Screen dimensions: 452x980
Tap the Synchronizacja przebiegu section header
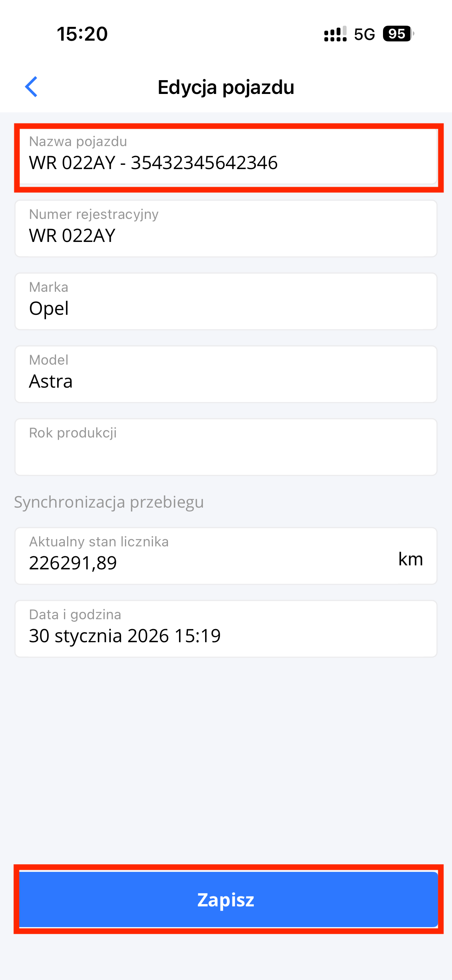(x=109, y=502)
